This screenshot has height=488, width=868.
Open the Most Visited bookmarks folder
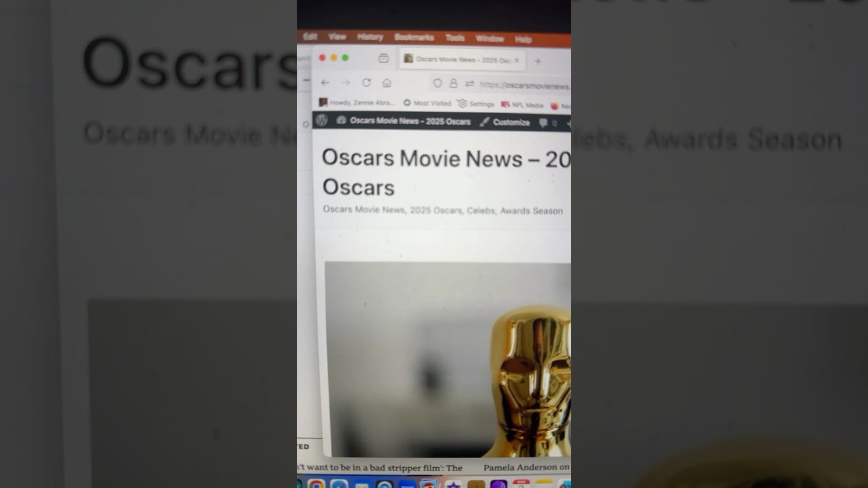[427, 104]
